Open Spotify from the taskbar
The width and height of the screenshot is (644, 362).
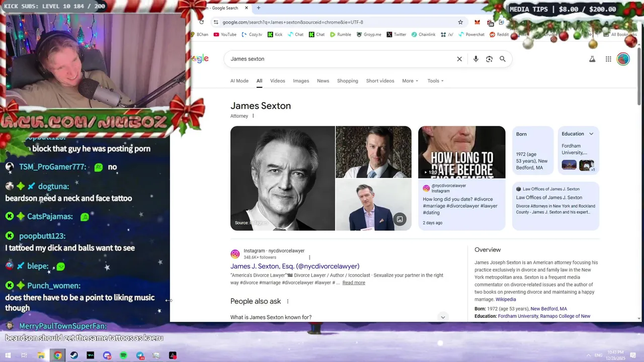pyautogui.click(x=124, y=355)
